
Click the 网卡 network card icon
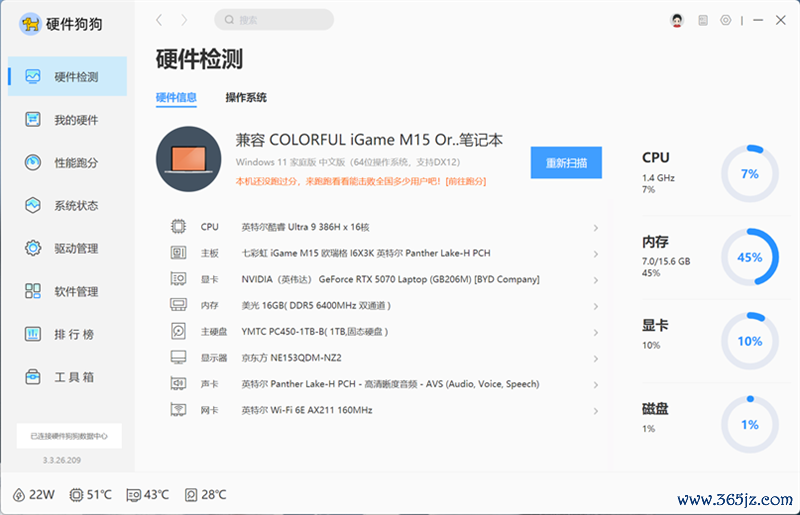click(178, 409)
